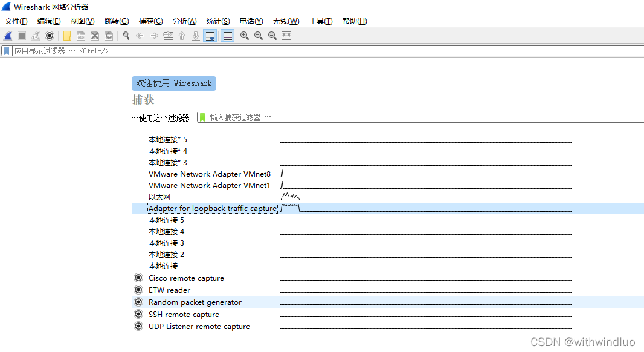Open a capture file with folder icon

pyautogui.click(x=67, y=36)
